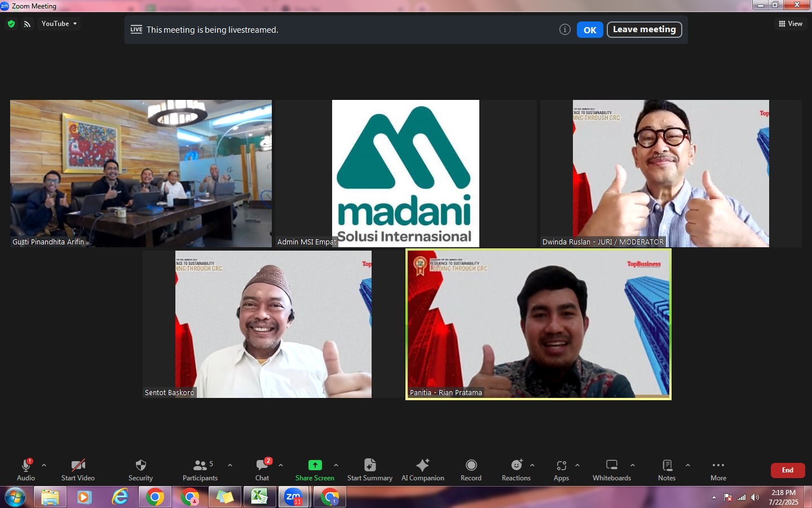Image resolution: width=812 pixels, height=508 pixels.
Task: Expand the Reactions options arrow
Action: pos(532,466)
